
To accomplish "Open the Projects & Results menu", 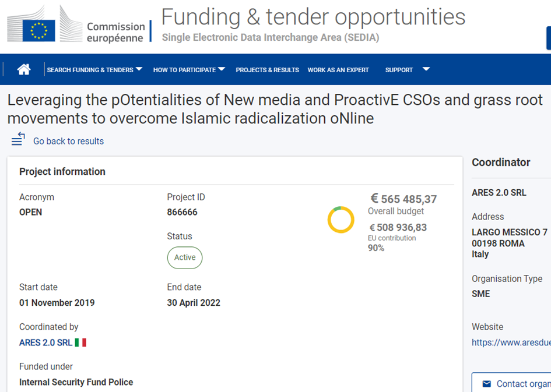I will click(267, 70).
